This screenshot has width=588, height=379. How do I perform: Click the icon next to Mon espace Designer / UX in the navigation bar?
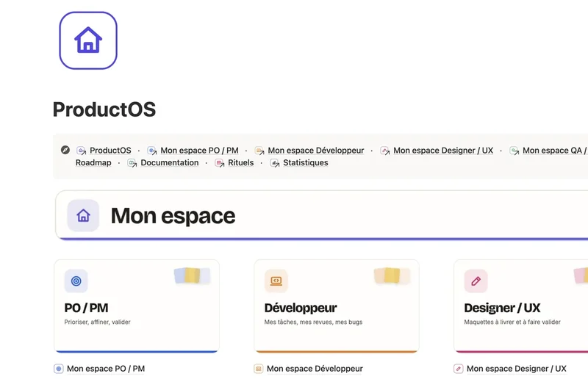[384, 151]
